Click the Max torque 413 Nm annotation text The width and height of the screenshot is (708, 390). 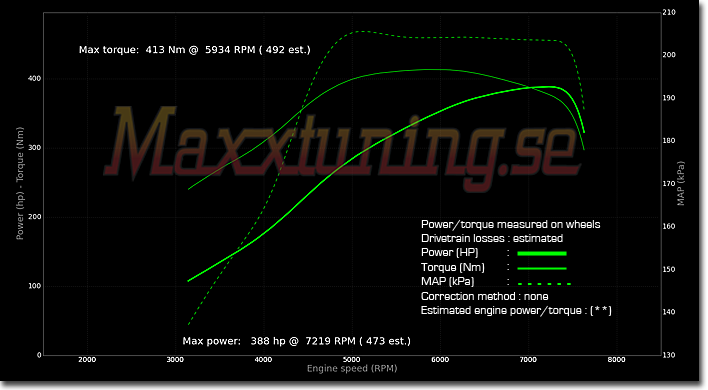tap(195, 50)
